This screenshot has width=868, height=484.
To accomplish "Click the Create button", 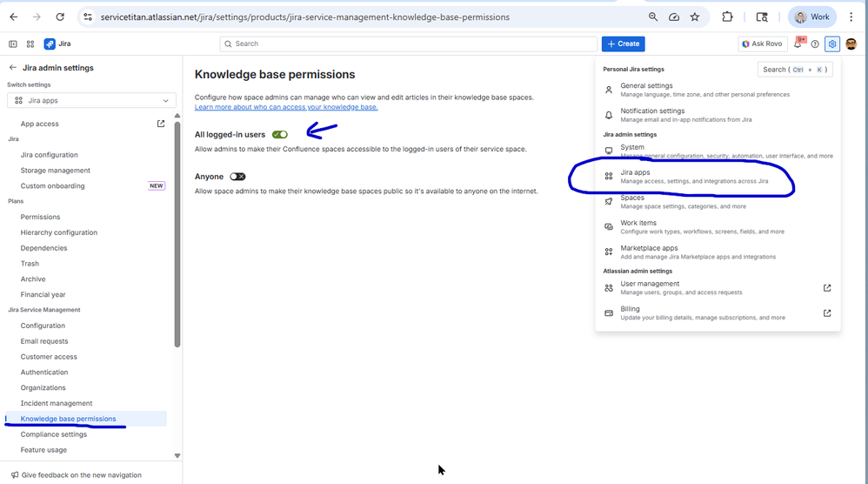I will click(624, 44).
